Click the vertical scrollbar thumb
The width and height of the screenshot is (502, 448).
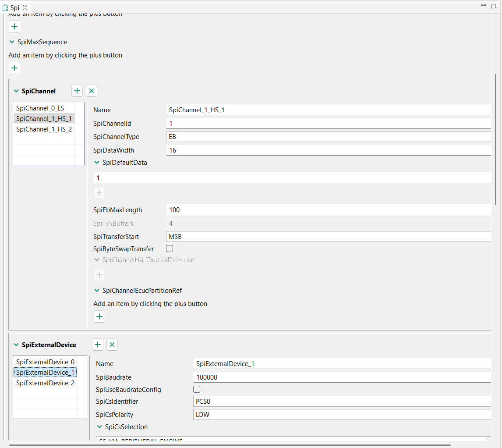click(x=496, y=140)
